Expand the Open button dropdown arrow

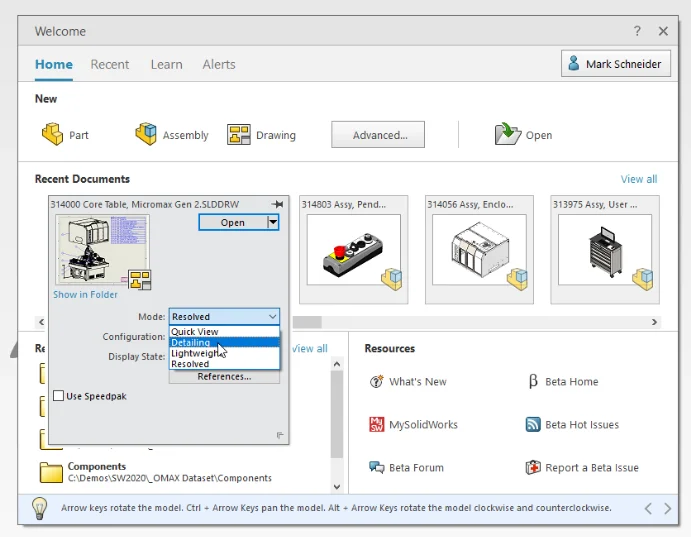(x=273, y=222)
